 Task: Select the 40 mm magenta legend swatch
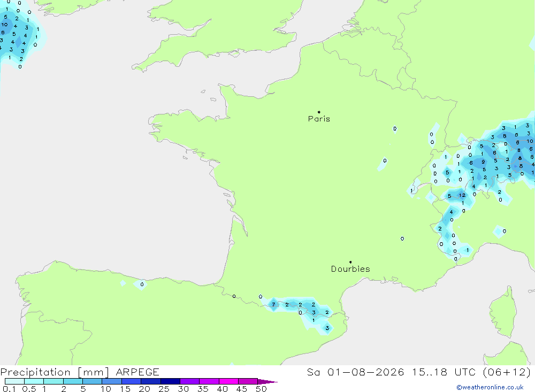(x=228, y=381)
